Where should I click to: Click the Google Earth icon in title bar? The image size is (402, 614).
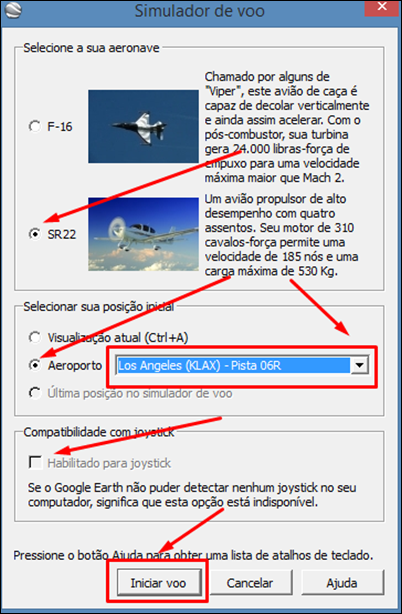click(x=14, y=10)
